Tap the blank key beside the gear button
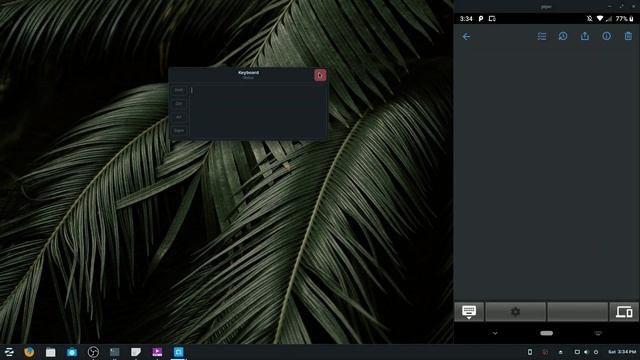This screenshot has width=640, height=360. tap(578, 312)
